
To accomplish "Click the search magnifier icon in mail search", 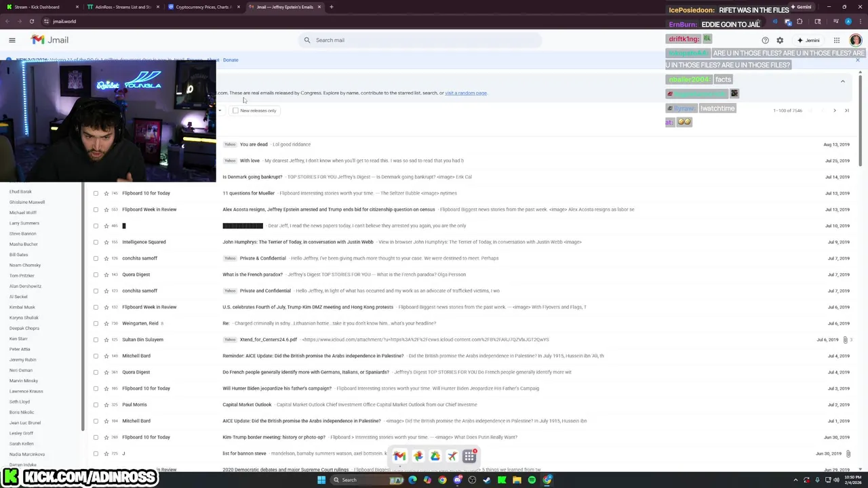I will tap(307, 40).
